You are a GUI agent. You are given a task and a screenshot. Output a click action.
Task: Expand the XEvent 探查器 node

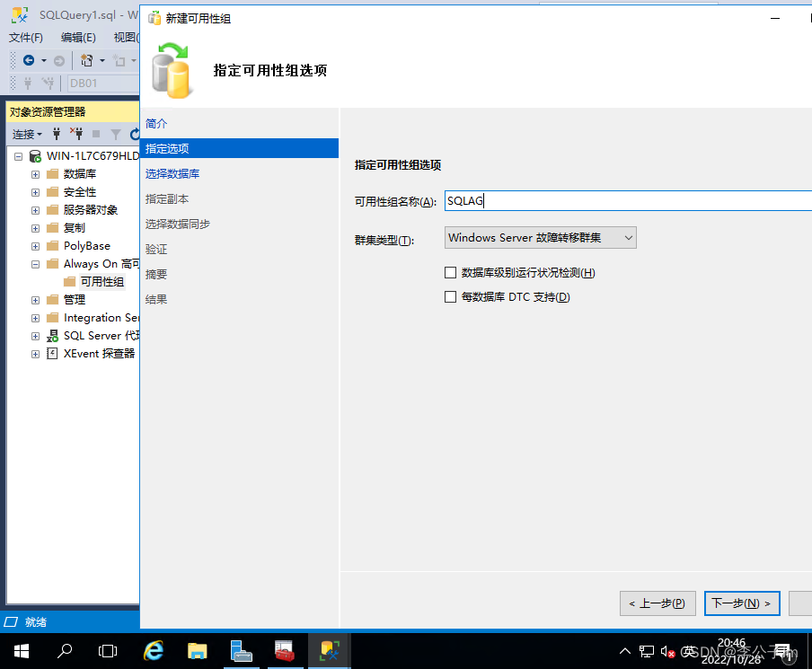point(35,354)
